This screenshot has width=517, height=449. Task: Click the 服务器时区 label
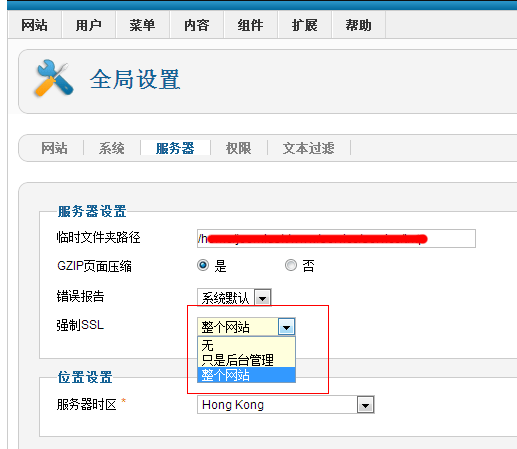(x=87, y=404)
